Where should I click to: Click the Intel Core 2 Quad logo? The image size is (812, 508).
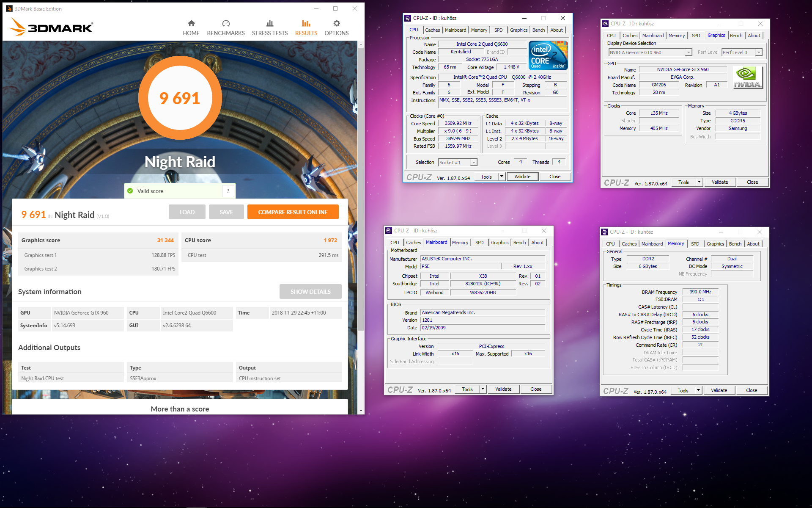pos(548,55)
